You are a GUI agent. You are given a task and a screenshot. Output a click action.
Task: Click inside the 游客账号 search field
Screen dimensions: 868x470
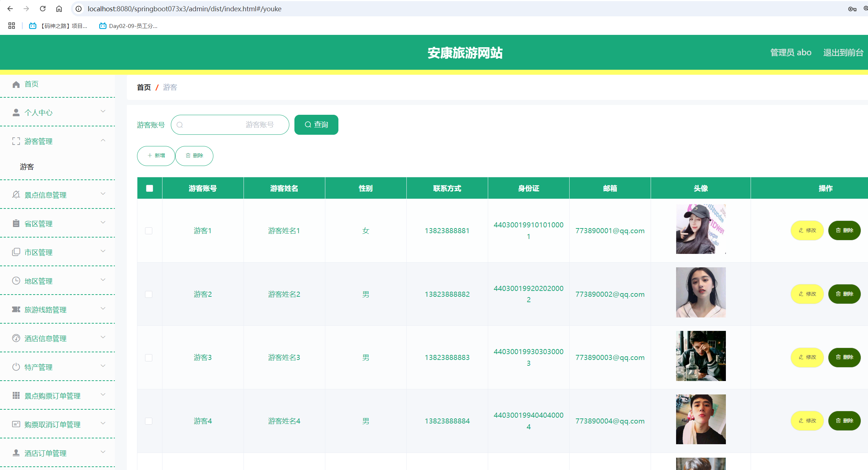(230, 125)
